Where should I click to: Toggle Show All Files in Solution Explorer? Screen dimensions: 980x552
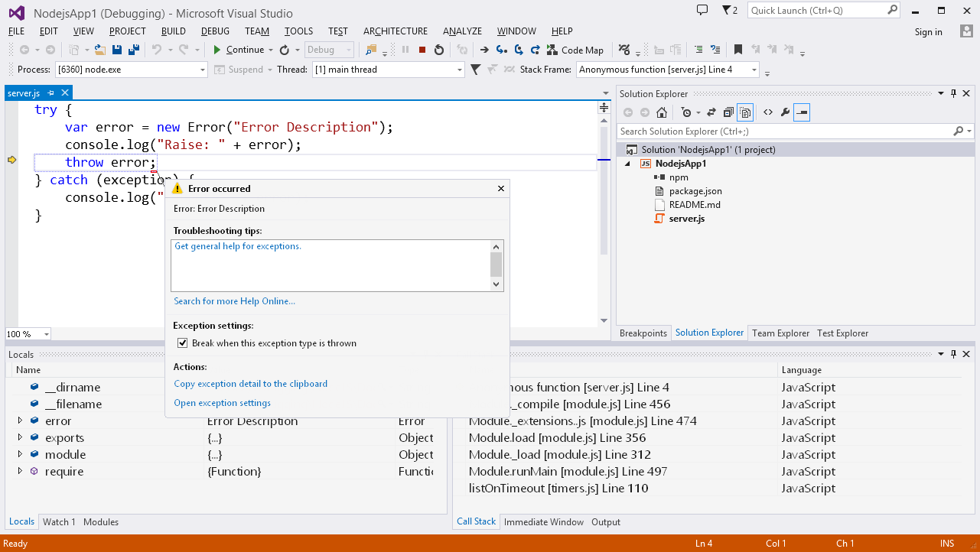(x=745, y=112)
